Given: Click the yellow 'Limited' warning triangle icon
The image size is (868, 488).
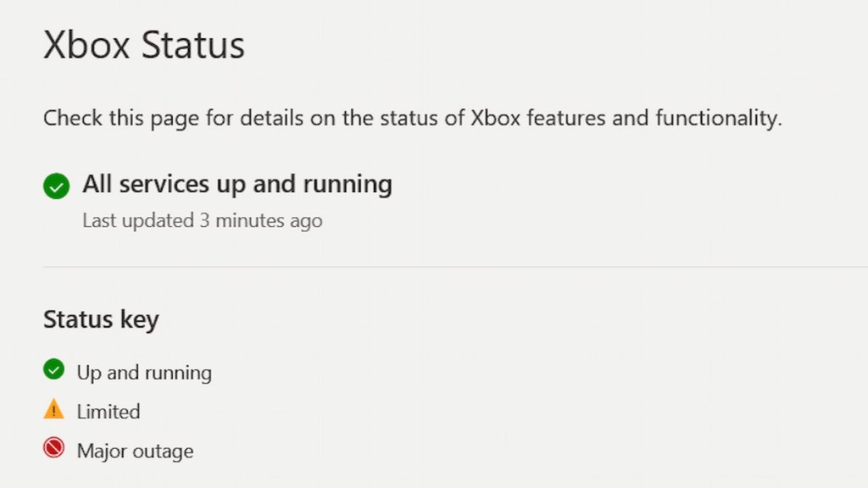Looking at the screenshot, I should click(x=54, y=409).
